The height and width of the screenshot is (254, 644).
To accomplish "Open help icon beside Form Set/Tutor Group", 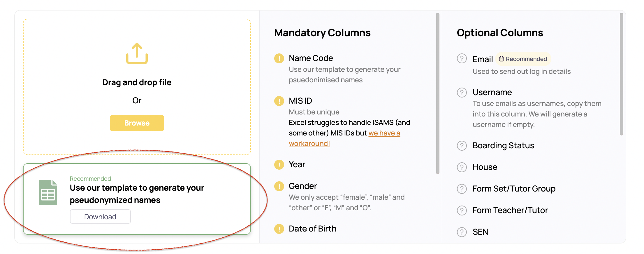I will tap(462, 189).
